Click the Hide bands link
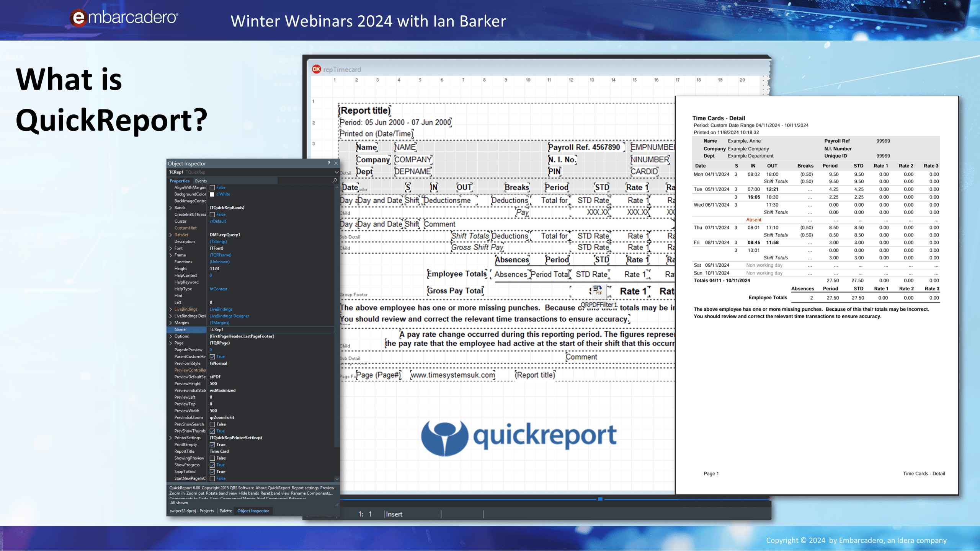The height and width of the screenshot is (551, 980). pyautogui.click(x=248, y=493)
